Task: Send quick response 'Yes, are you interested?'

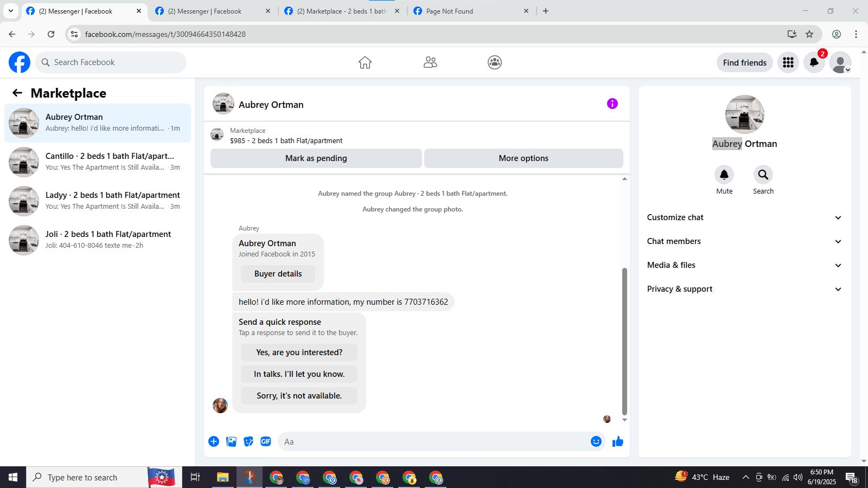Action: [299, 352]
